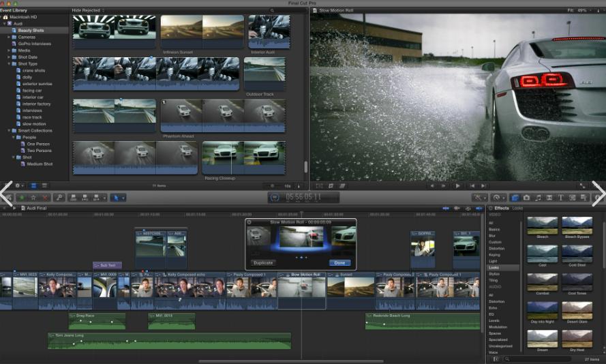The width and height of the screenshot is (606, 364).
Task: Click the search magnifier in Event Browser
Action: click(x=272, y=11)
